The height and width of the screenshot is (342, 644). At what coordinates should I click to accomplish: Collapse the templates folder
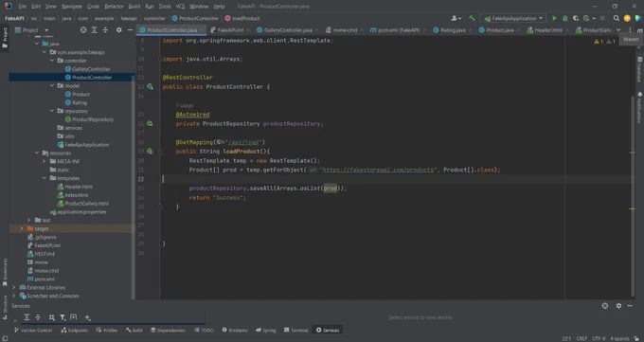click(x=45, y=178)
